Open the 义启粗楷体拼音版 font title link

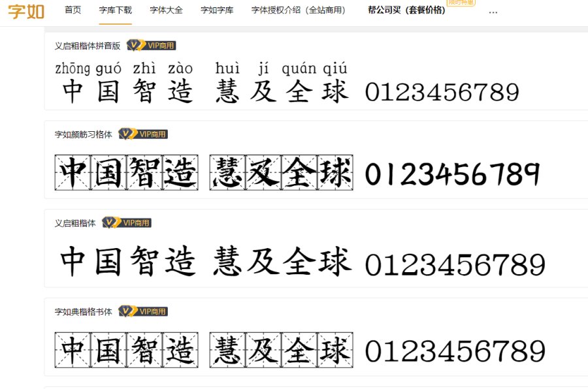pyautogui.click(x=88, y=46)
